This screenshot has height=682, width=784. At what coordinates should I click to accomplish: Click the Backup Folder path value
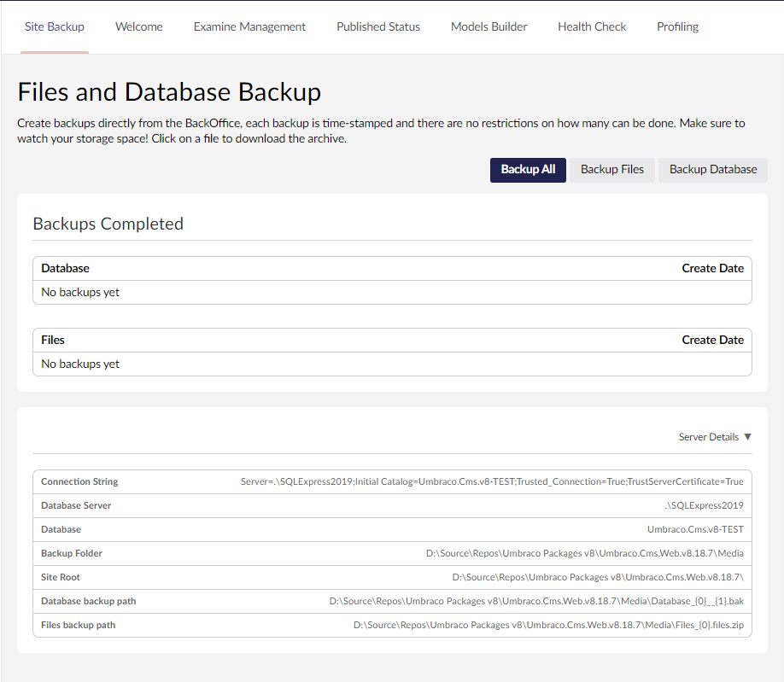tap(584, 553)
